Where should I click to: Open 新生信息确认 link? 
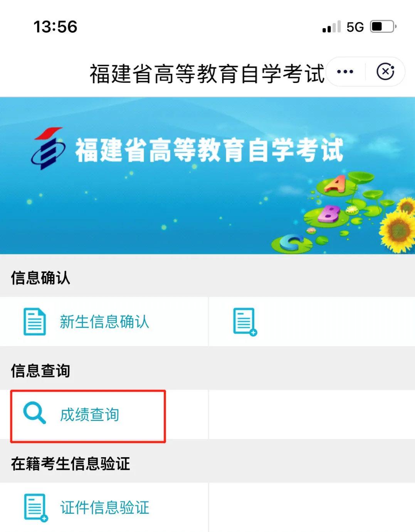(x=104, y=321)
